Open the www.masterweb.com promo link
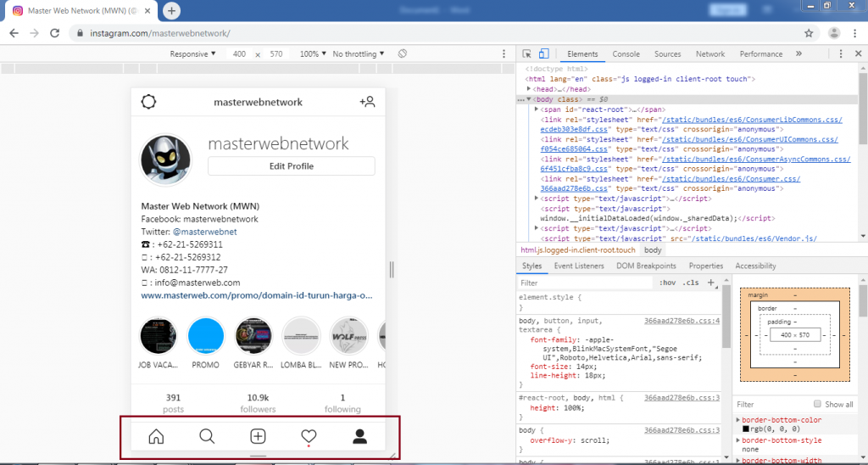 pos(257,295)
